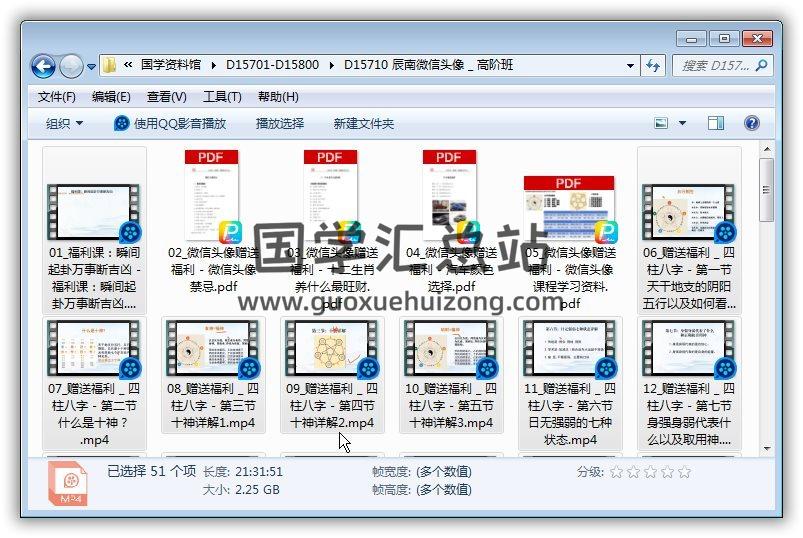803x538 pixels.
Task: Click the Forward navigation arrow
Action: pos(71,66)
